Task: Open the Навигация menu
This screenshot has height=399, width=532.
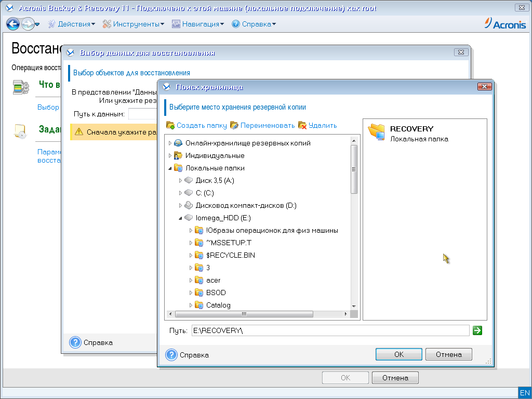Action: [x=198, y=24]
